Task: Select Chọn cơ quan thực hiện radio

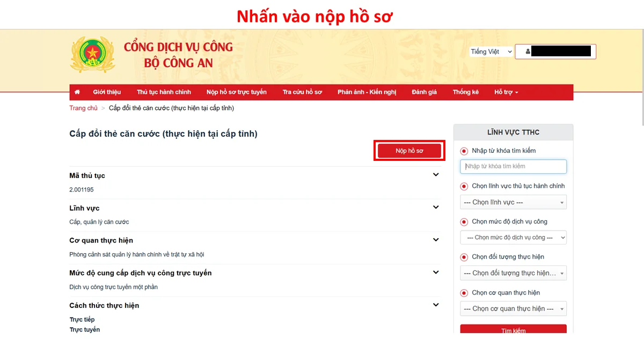Action: pyautogui.click(x=464, y=293)
